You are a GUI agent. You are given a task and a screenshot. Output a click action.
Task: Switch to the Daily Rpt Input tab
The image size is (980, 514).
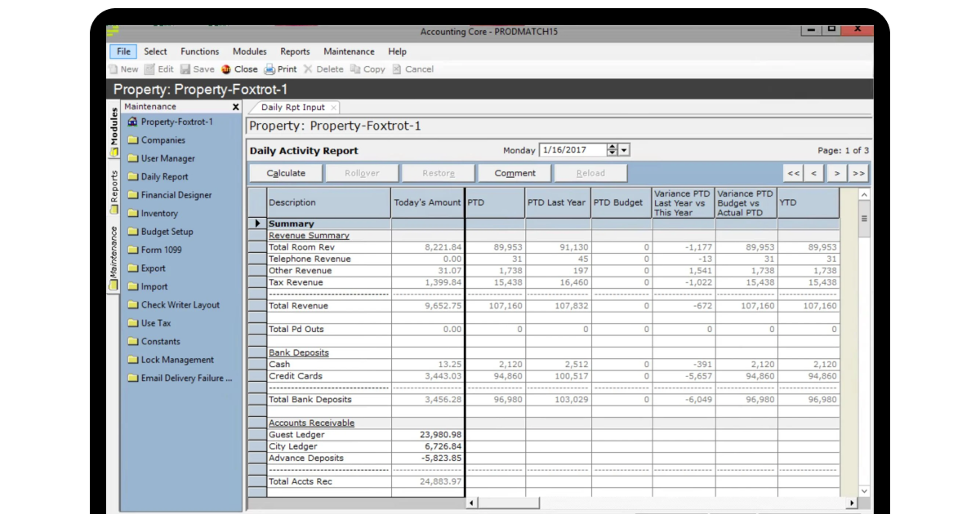click(x=294, y=107)
